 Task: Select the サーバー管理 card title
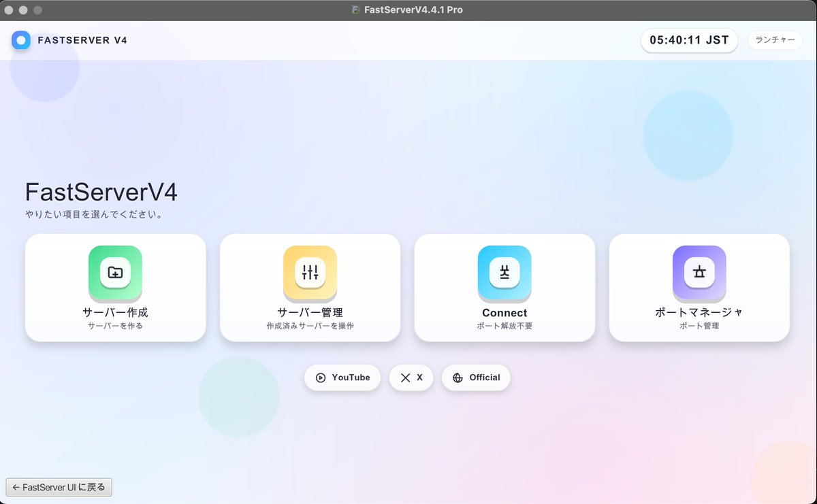click(310, 313)
